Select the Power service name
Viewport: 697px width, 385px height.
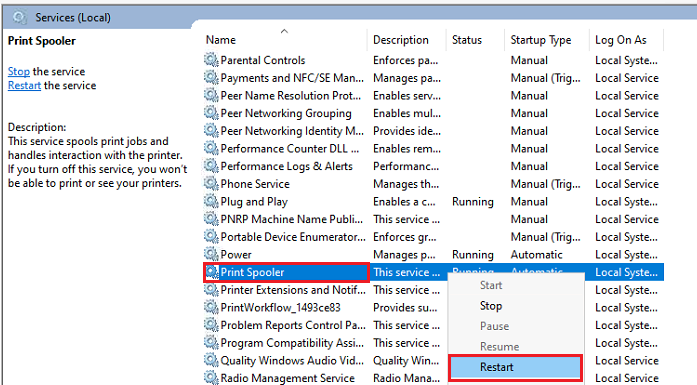[x=236, y=255]
